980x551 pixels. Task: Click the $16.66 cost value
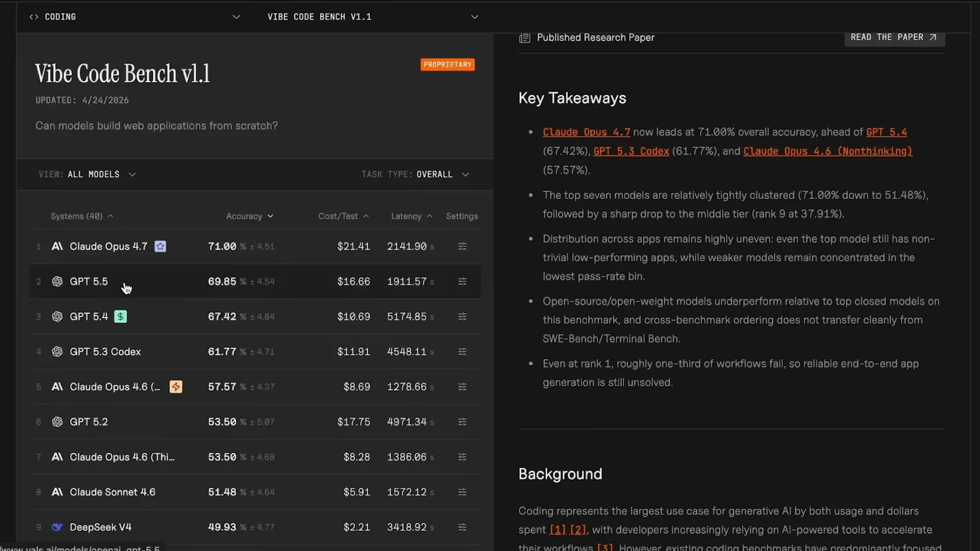[353, 282]
